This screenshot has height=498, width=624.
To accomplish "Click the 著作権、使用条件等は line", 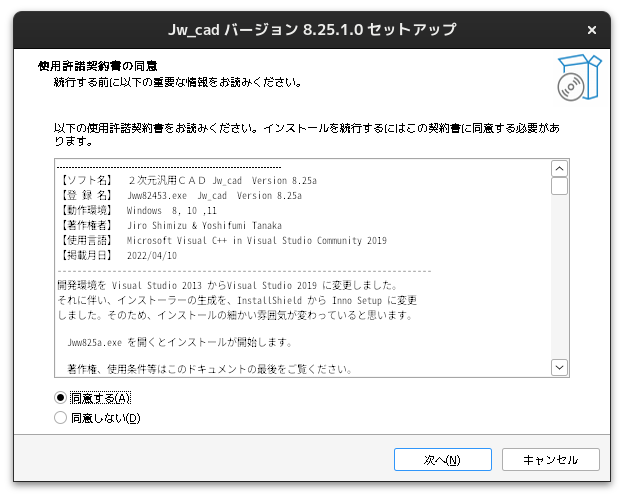I will pyautogui.click(x=210, y=369).
